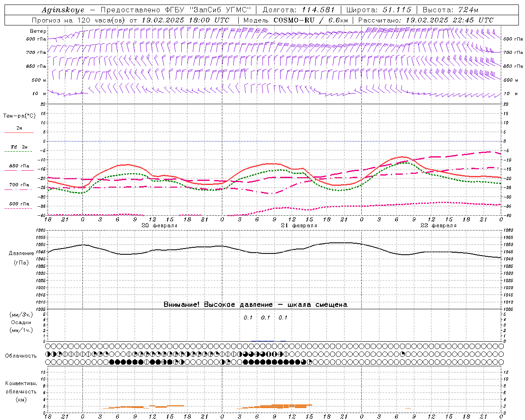The width and height of the screenshot is (525, 420).
Task: Click the Долгота: 114.581 longitude value
Action: (x=299, y=10)
